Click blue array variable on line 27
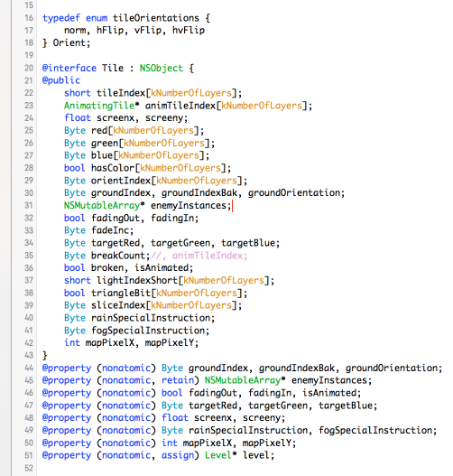 coord(102,155)
